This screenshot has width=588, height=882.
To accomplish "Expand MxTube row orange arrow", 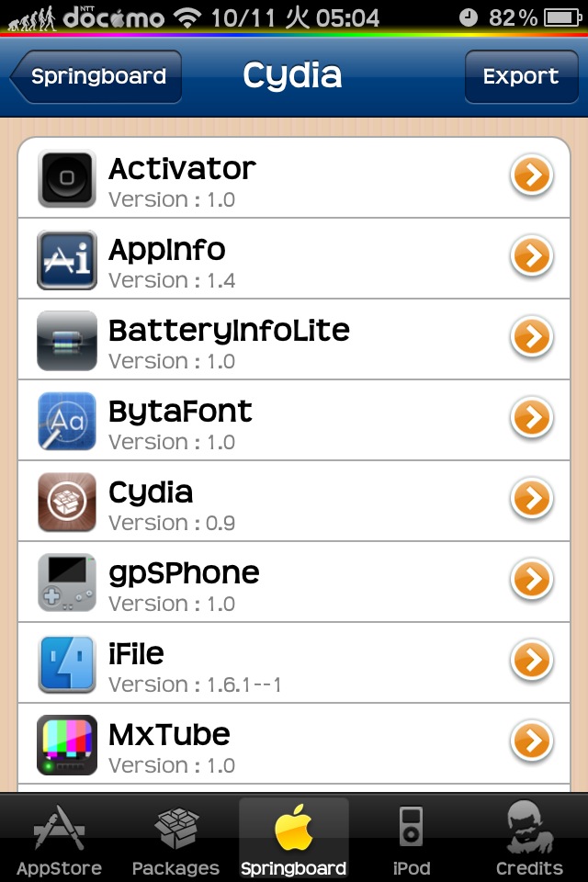I will pyautogui.click(x=532, y=741).
